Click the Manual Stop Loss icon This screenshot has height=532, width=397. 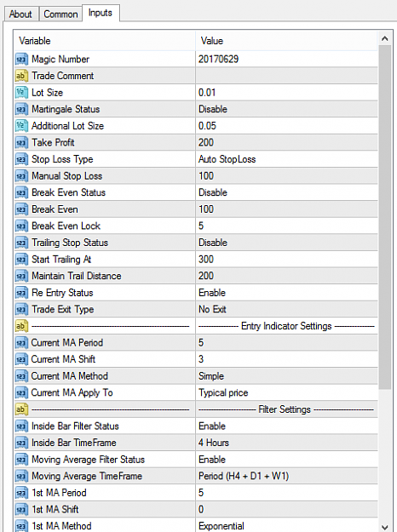pyautogui.click(x=21, y=176)
